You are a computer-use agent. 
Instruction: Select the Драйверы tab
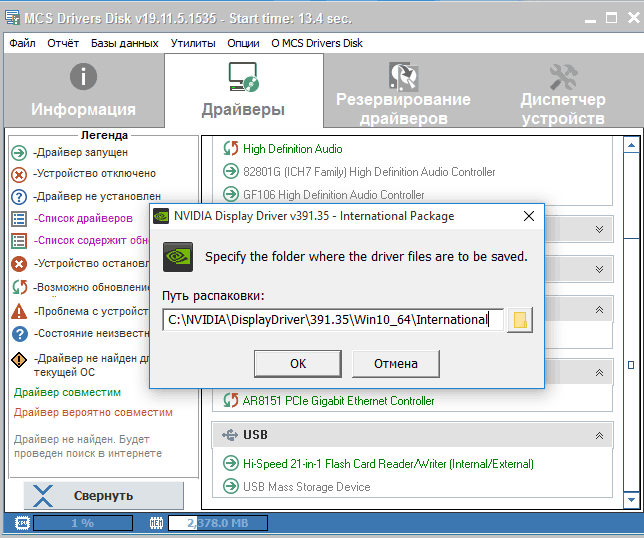(x=244, y=90)
